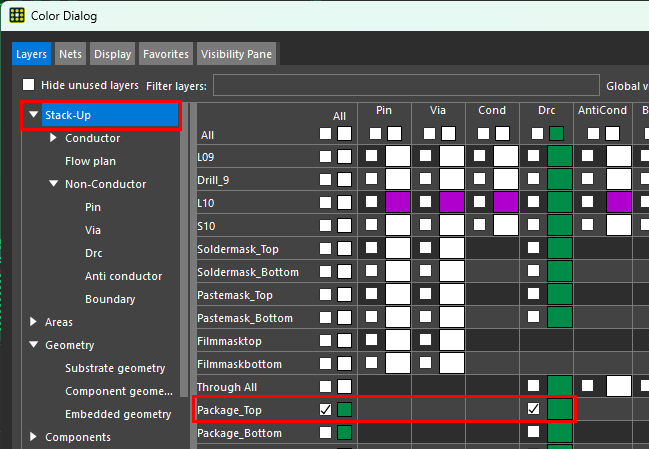Viewport: 649px width, 449px height.
Task: Collapse the Non-Conductor tree node
Action: [x=54, y=184]
